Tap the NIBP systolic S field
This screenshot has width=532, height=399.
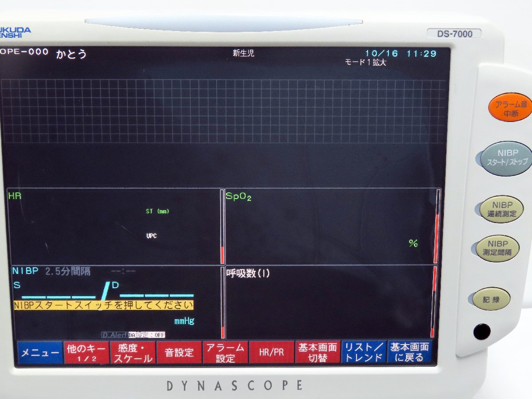[55, 290]
